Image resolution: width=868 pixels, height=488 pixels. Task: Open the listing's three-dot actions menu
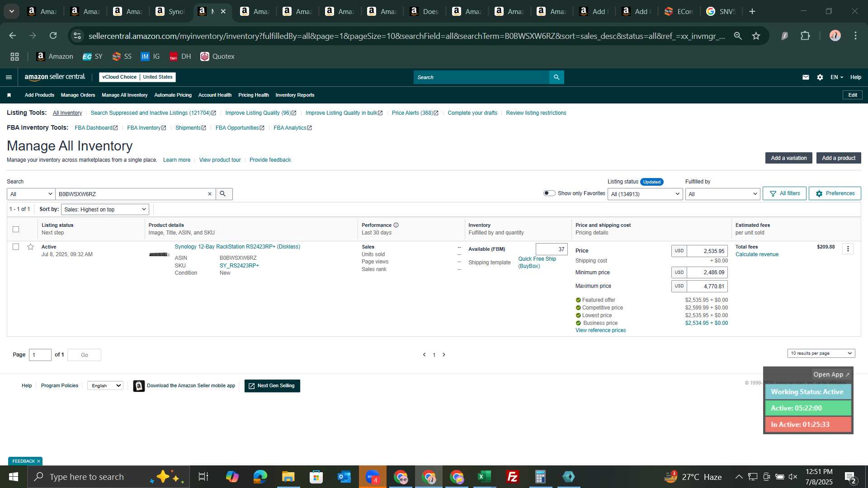848,249
